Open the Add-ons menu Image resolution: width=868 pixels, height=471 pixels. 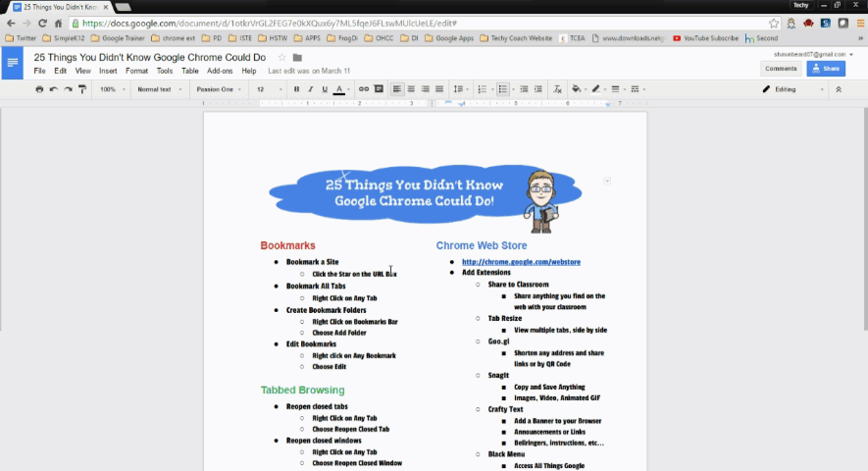pos(220,72)
